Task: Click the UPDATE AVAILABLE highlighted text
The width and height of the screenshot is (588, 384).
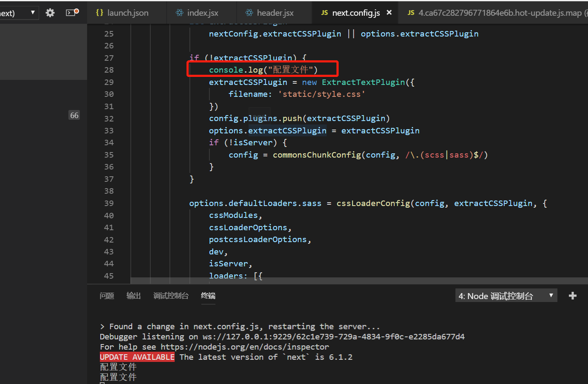Action: (137, 356)
